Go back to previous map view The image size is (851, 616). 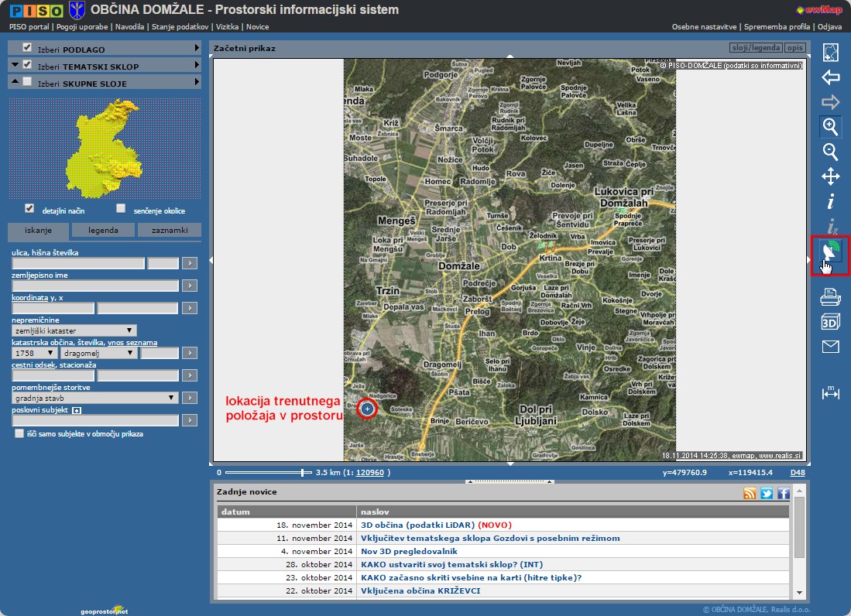830,77
